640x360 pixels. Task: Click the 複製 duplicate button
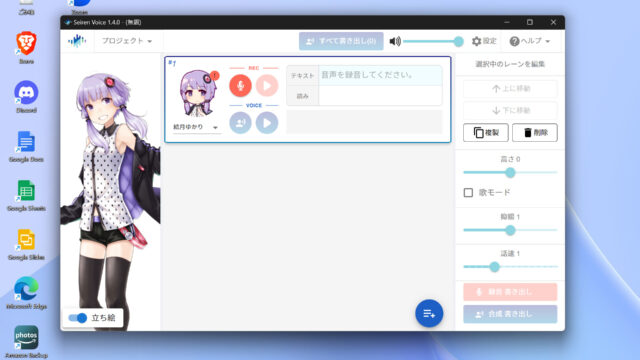486,133
